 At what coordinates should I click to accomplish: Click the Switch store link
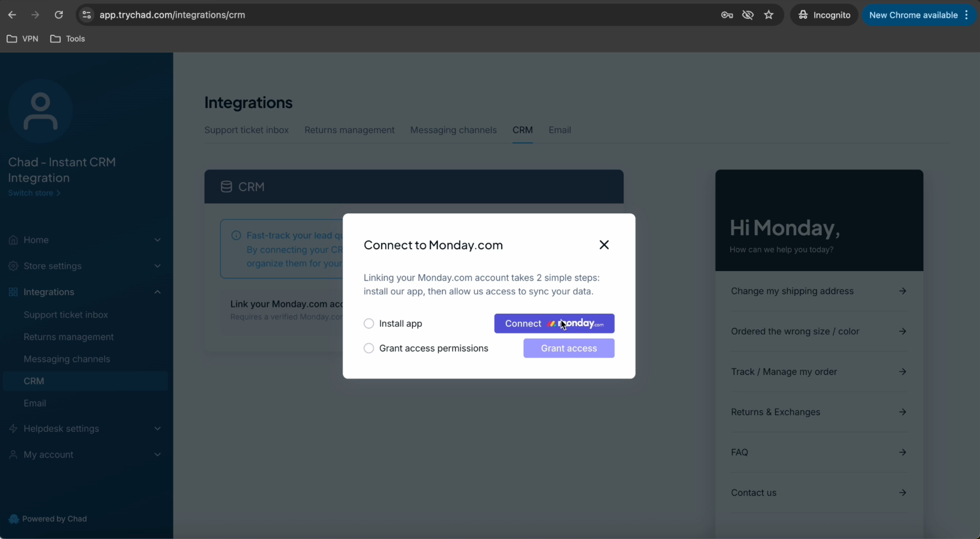(x=34, y=193)
